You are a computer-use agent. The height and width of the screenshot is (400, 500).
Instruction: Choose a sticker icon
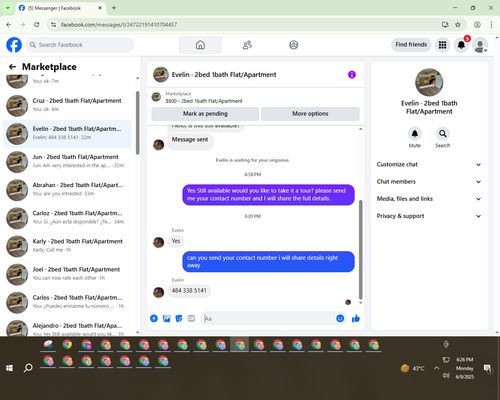[179, 318]
